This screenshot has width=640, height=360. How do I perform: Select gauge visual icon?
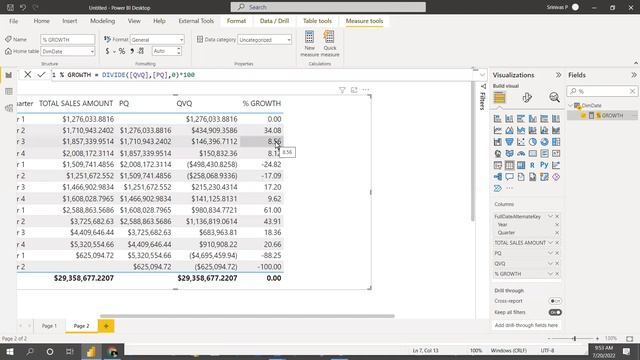click(x=521, y=154)
